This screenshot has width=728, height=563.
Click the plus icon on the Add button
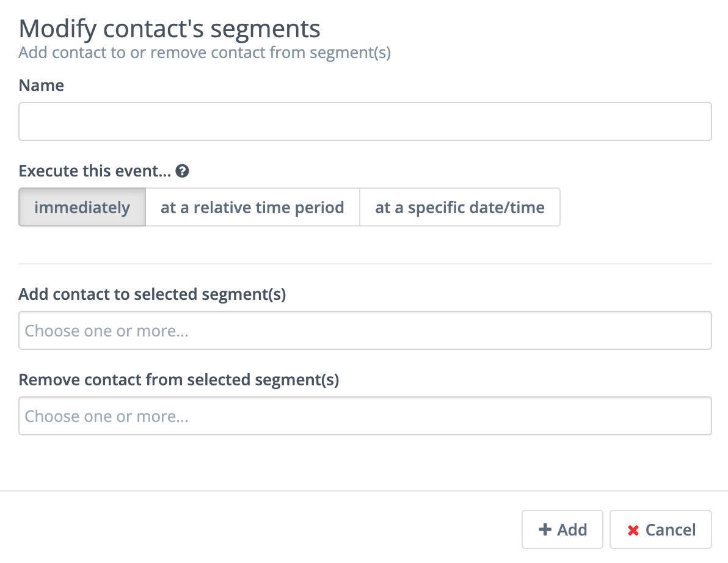click(545, 529)
